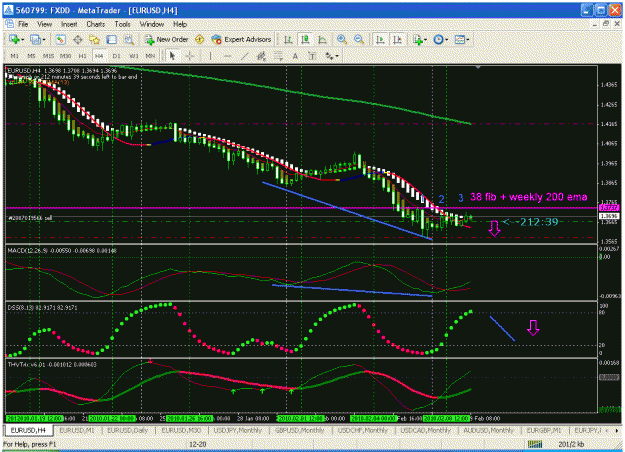Switch to USDCAD,Monthly chart tab
Image resolution: width=625 pixels, height=452 pixels.
pos(425,430)
